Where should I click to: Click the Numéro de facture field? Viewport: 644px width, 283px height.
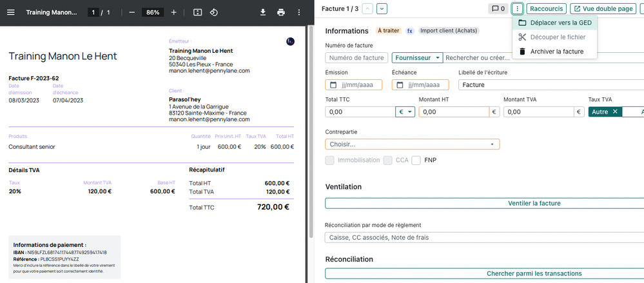coord(357,58)
